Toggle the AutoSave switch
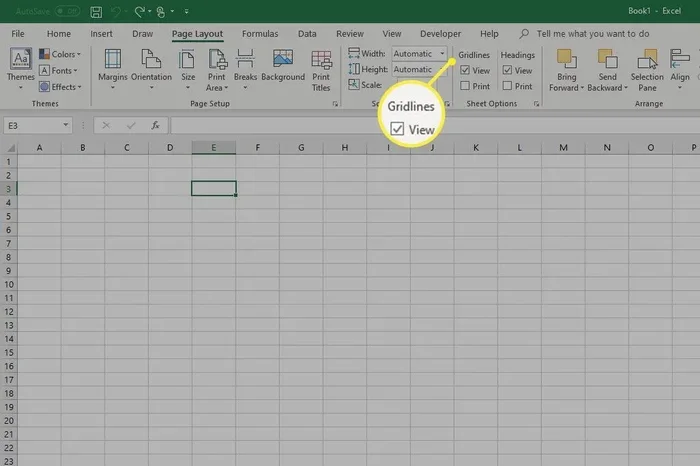This screenshot has height=466, width=700. coord(68,11)
